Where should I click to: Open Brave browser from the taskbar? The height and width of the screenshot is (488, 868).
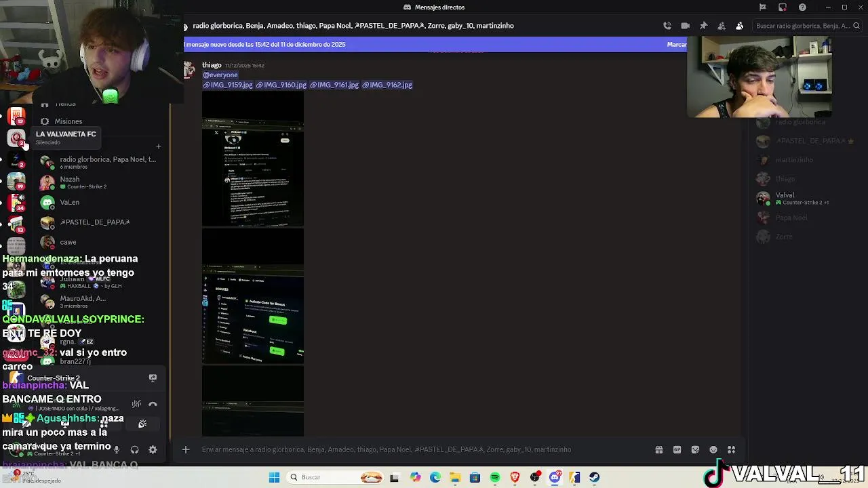515,477
